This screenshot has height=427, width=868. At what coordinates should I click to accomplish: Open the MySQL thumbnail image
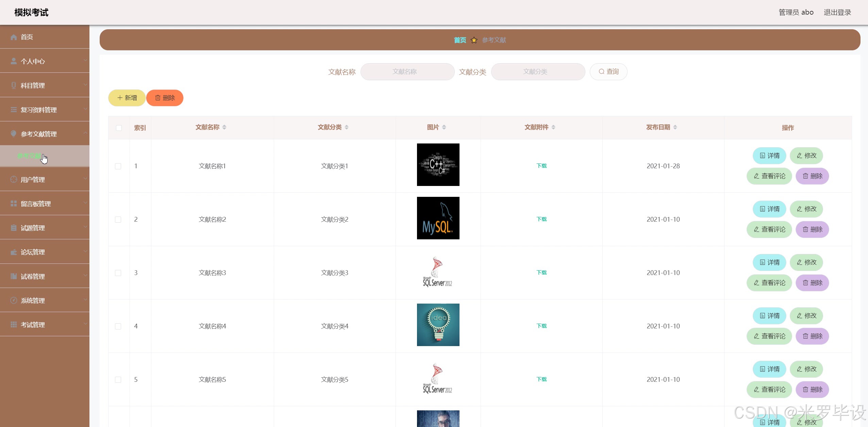pos(438,218)
